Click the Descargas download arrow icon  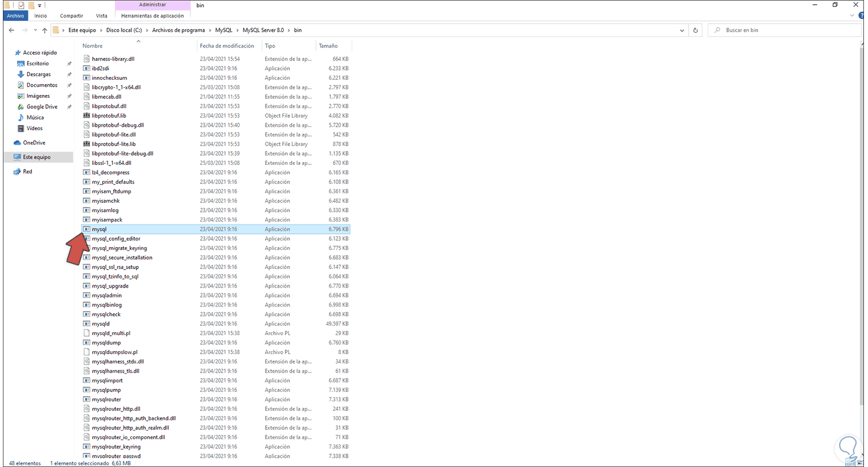pos(20,75)
